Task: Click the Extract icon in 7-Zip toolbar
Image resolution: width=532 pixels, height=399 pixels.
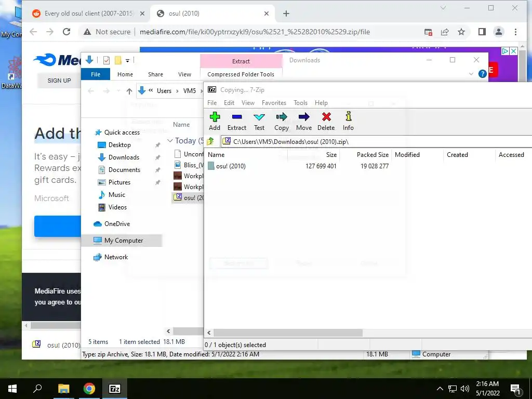Action: [237, 121]
